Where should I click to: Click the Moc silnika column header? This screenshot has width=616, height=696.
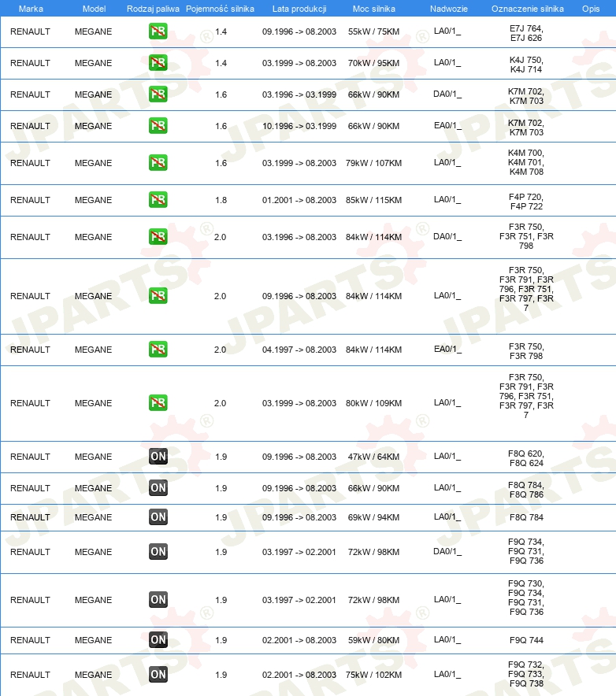(x=374, y=9)
